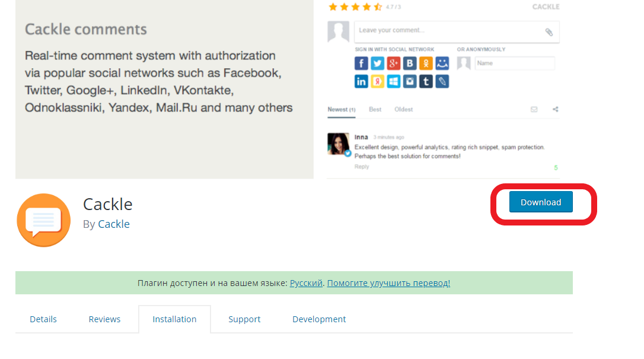Open the Support tab
The height and width of the screenshot is (359, 644).
coord(244,319)
